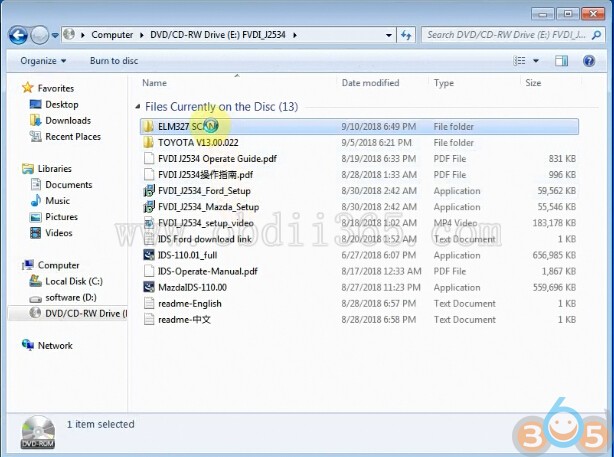Select MazdaIDS-110.00 application icon
This screenshot has height=457, width=614.
(149, 287)
